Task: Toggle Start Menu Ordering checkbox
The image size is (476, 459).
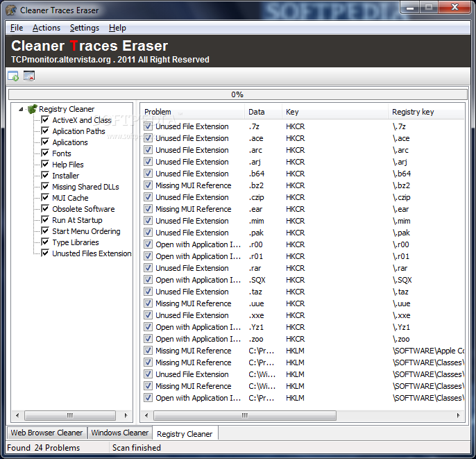Action: pyautogui.click(x=45, y=231)
